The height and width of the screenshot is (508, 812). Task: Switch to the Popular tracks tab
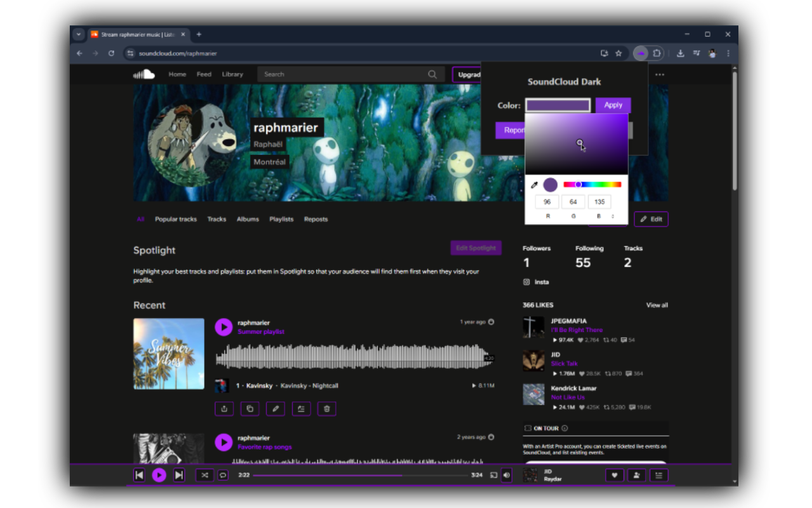(x=176, y=218)
